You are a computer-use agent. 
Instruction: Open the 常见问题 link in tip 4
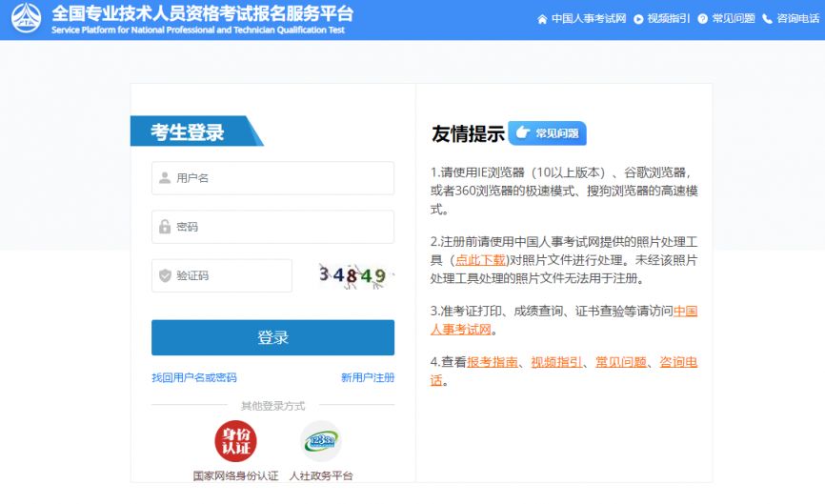point(621,362)
